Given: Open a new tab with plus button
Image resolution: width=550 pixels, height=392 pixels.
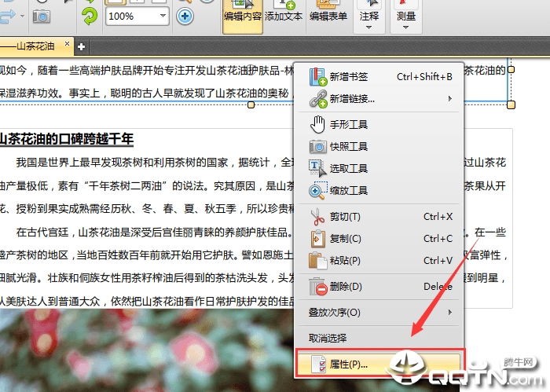Looking at the screenshot, I should point(82,46).
